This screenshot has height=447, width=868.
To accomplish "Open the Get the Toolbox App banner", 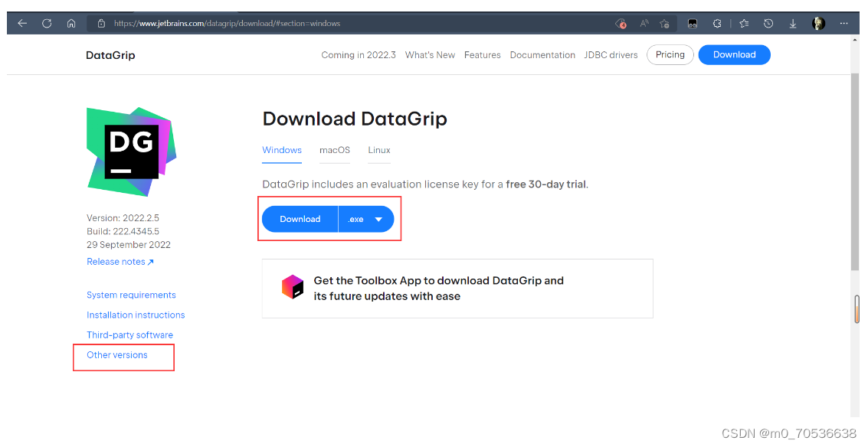I will [457, 289].
